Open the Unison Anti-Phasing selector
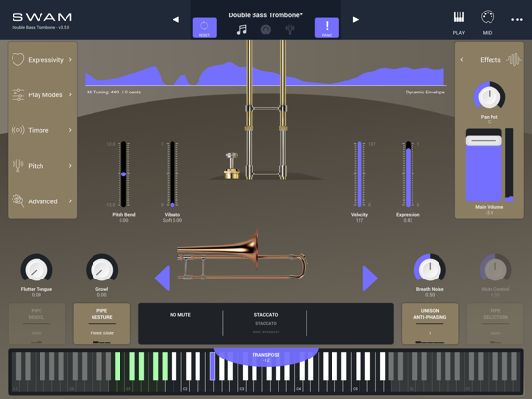This screenshot has width=532, height=399. tap(430, 323)
